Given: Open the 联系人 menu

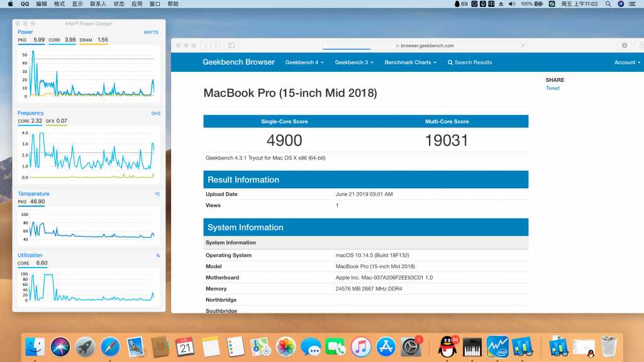Looking at the screenshot, I should tap(98, 4).
